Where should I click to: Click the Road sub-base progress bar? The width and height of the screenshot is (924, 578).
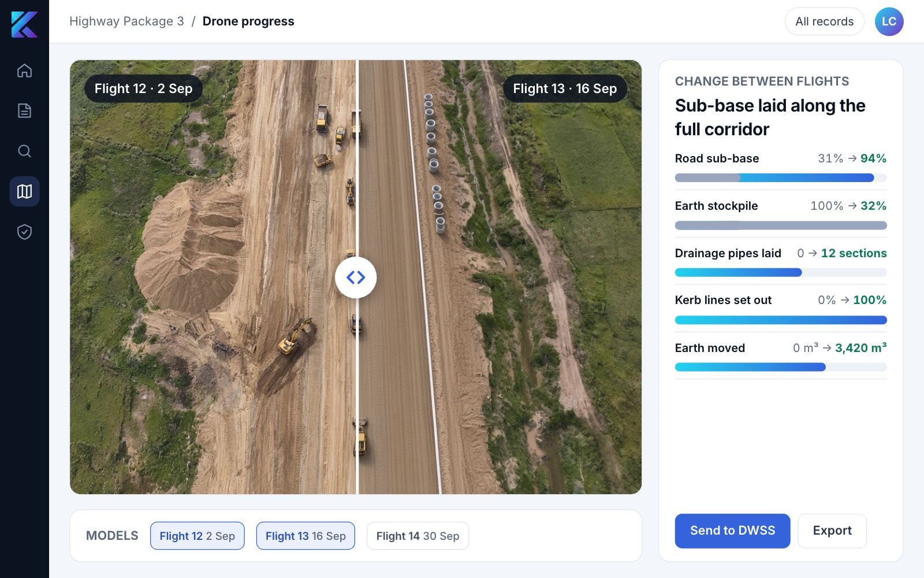coord(781,178)
